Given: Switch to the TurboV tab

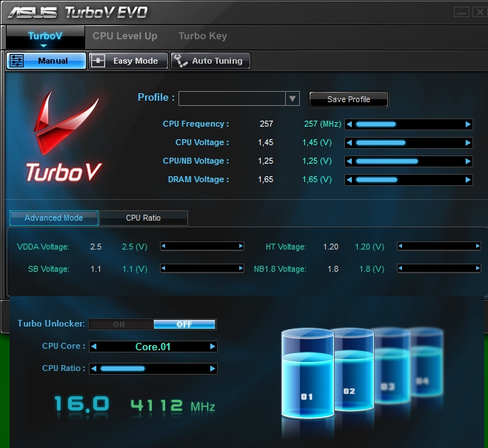Looking at the screenshot, I should [45, 36].
